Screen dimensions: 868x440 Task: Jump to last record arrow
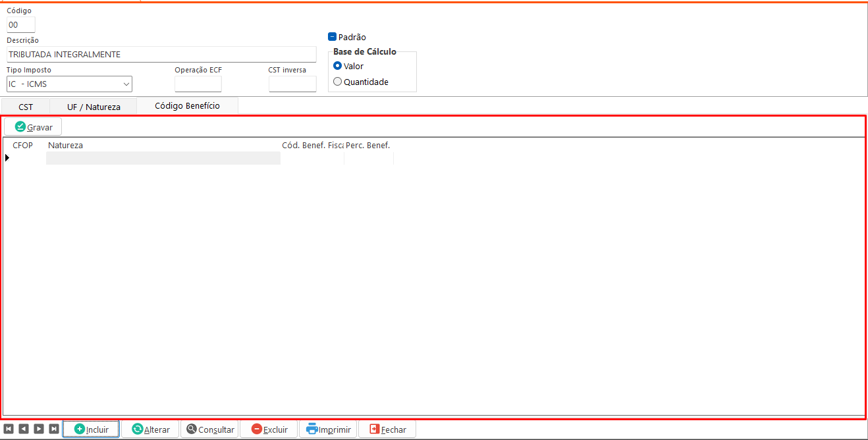click(x=54, y=429)
